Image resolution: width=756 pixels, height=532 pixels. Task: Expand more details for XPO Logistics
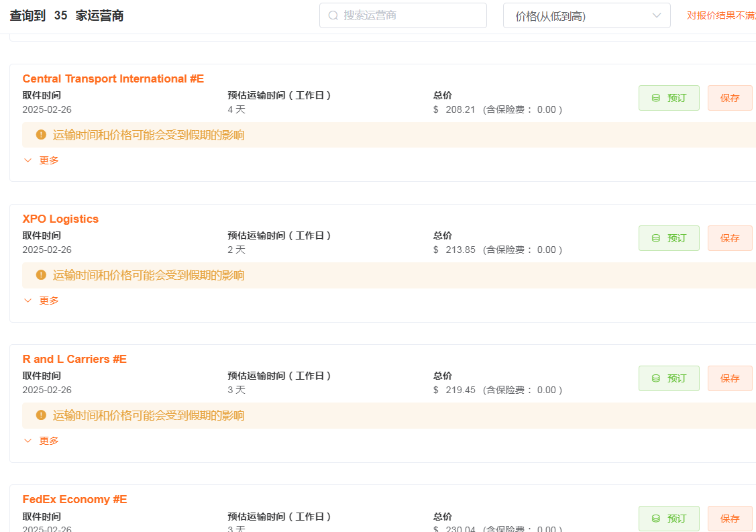pos(42,301)
